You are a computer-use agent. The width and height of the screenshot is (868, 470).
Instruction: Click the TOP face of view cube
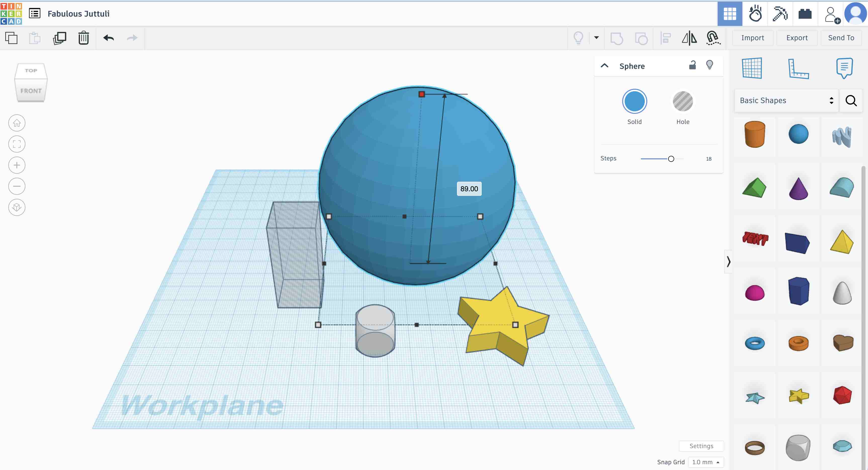pyautogui.click(x=31, y=71)
